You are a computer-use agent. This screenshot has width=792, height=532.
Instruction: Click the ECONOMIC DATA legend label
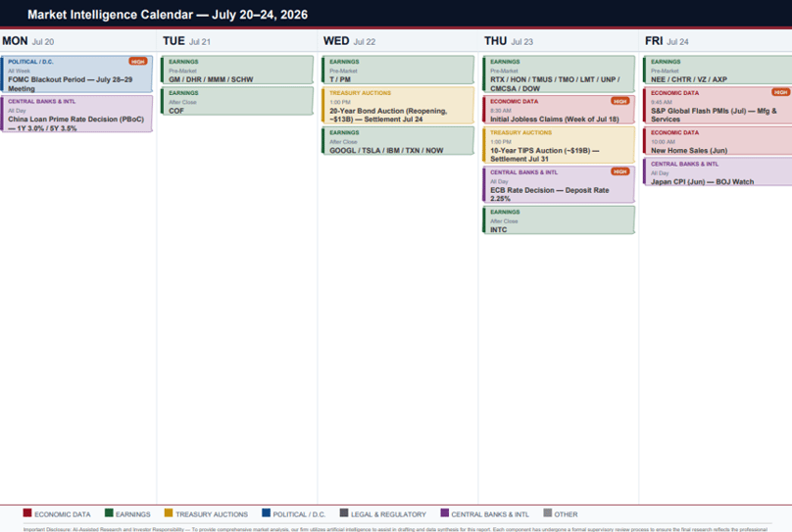63,514
